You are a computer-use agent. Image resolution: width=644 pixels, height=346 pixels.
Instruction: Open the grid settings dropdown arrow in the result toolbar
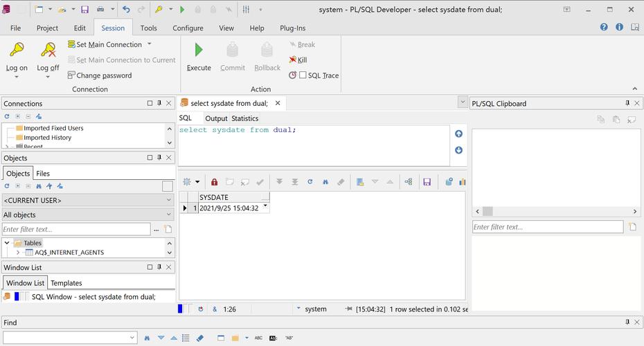tap(197, 182)
